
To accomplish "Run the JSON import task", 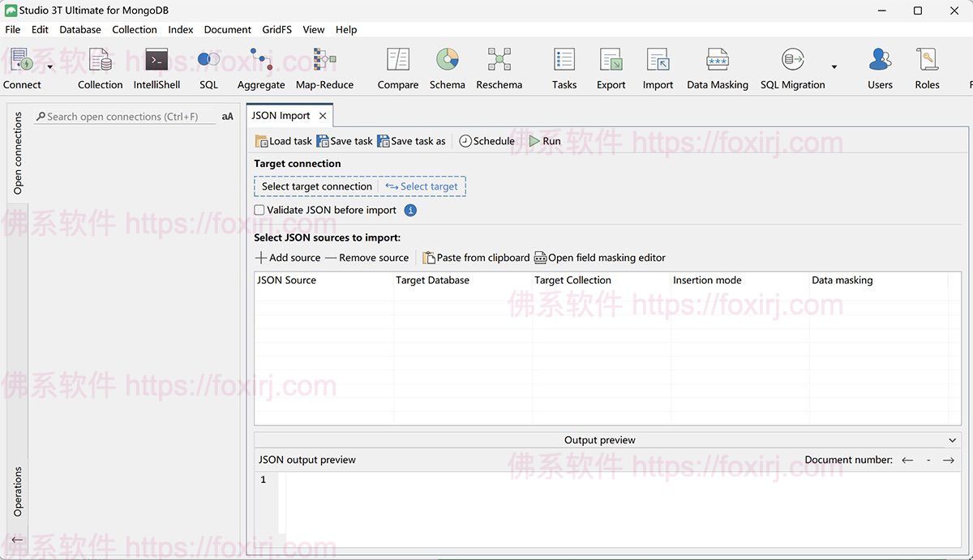I will [x=545, y=140].
